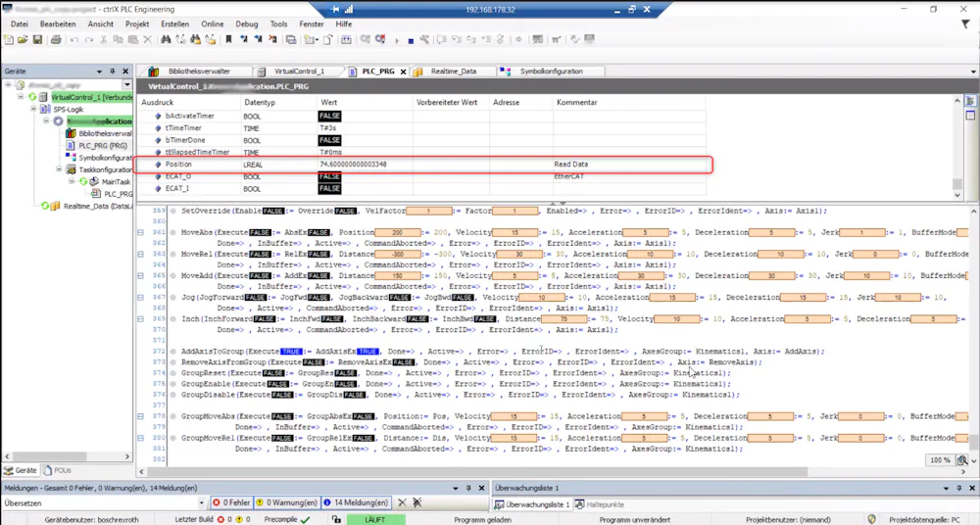Click the horizontal scrollbar of code editor

(x=478, y=472)
